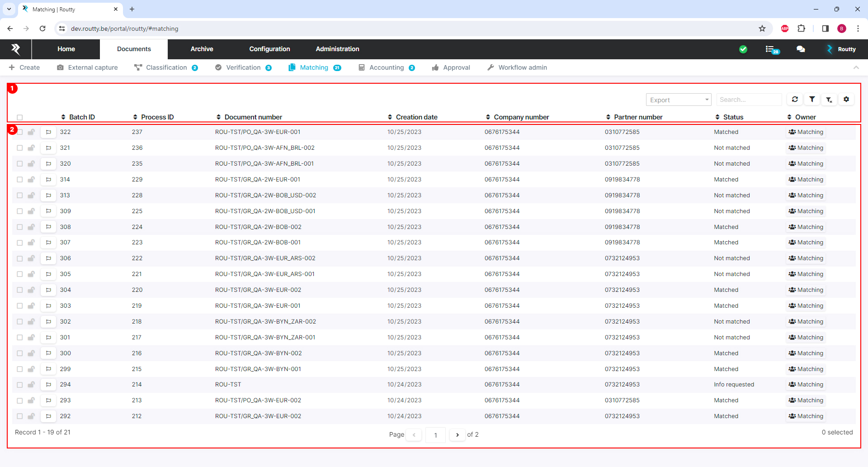The height and width of the screenshot is (467, 868).
Task: Open table settings gear
Action: click(x=846, y=100)
